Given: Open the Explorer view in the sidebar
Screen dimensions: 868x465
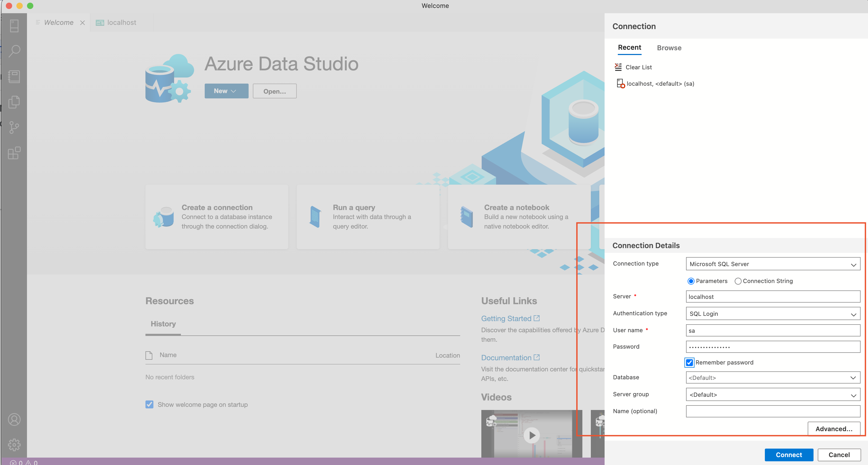Looking at the screenshot, I should pos(14,102).
